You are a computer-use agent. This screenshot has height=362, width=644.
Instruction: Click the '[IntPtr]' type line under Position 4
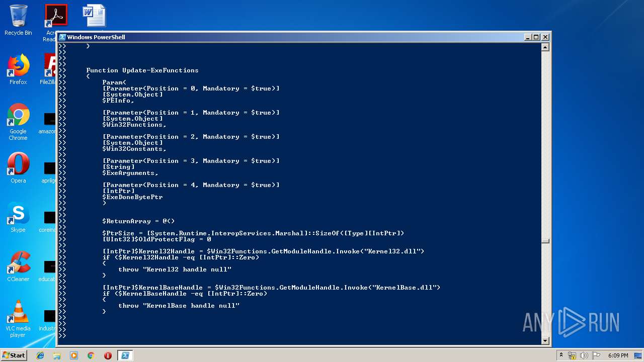tap(118, 191)
